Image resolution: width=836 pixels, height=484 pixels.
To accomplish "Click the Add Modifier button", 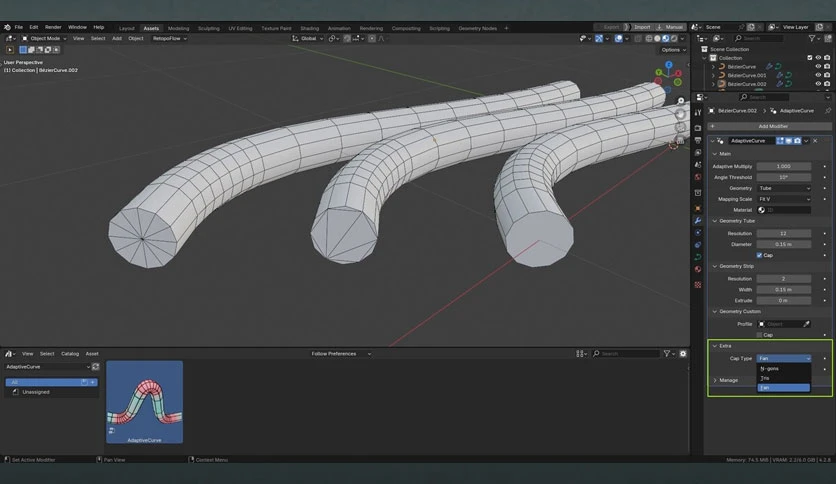I will (770, 126).
